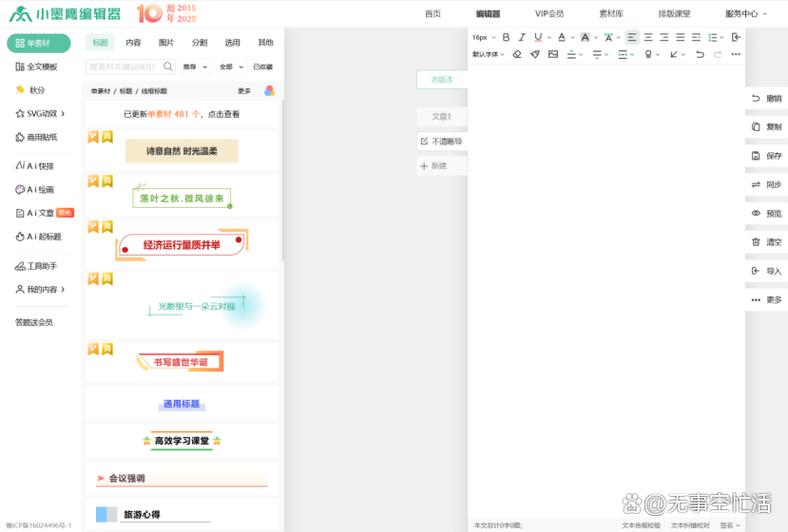Open 排版课堂 in top navigation

(x=674, y=14)
